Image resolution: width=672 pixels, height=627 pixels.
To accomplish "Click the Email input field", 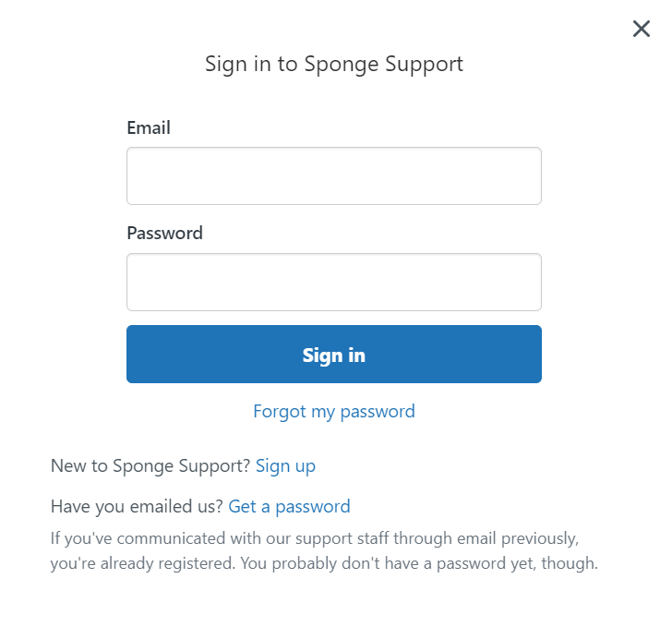I will coord(333,175).
